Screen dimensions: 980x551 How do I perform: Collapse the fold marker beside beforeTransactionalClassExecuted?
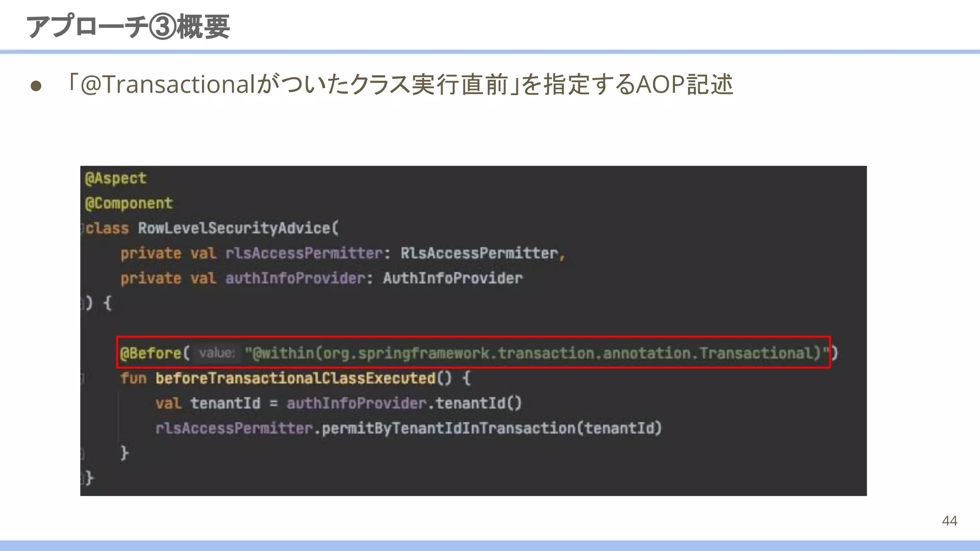point(82,379)
